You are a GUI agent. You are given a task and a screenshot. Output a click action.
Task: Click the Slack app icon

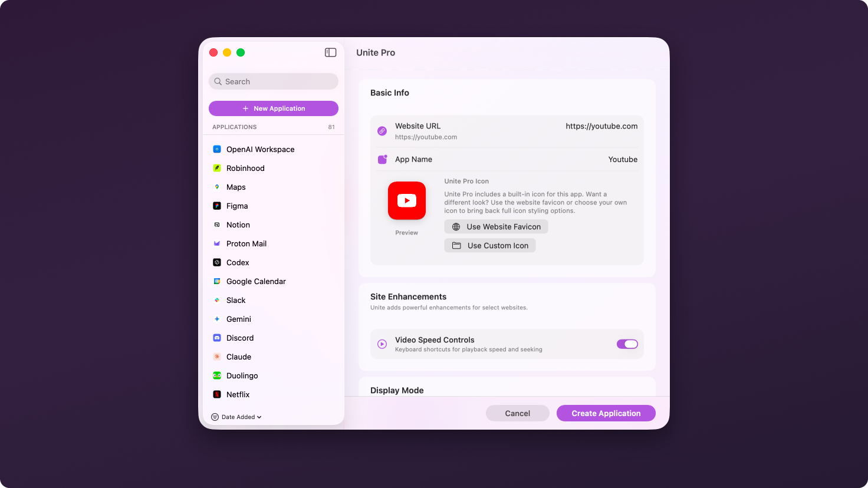[217, 300]
